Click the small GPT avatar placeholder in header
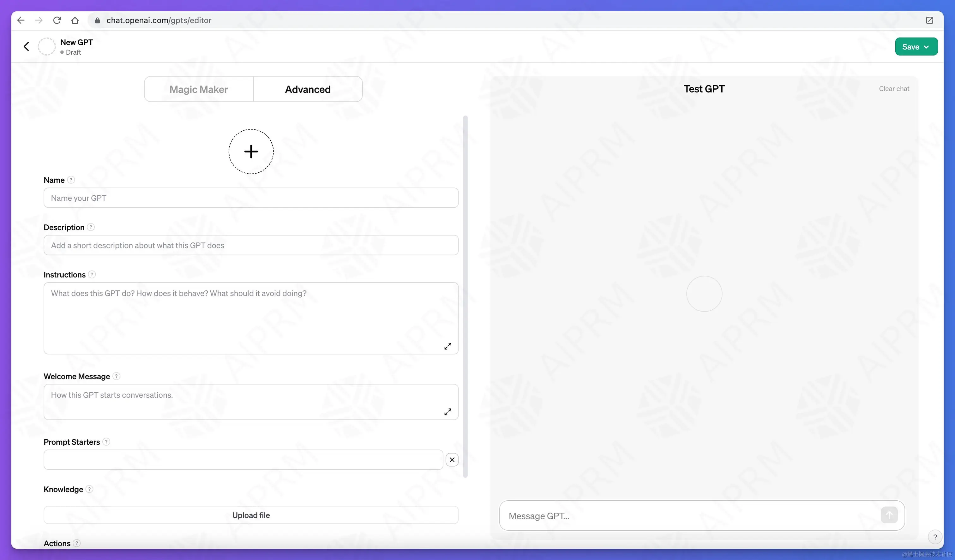Screen dimensions: 955x560 point(47,47)
